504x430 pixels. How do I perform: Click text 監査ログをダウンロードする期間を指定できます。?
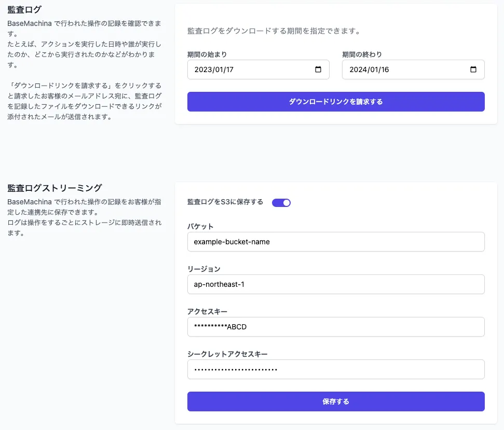[275, 31]
